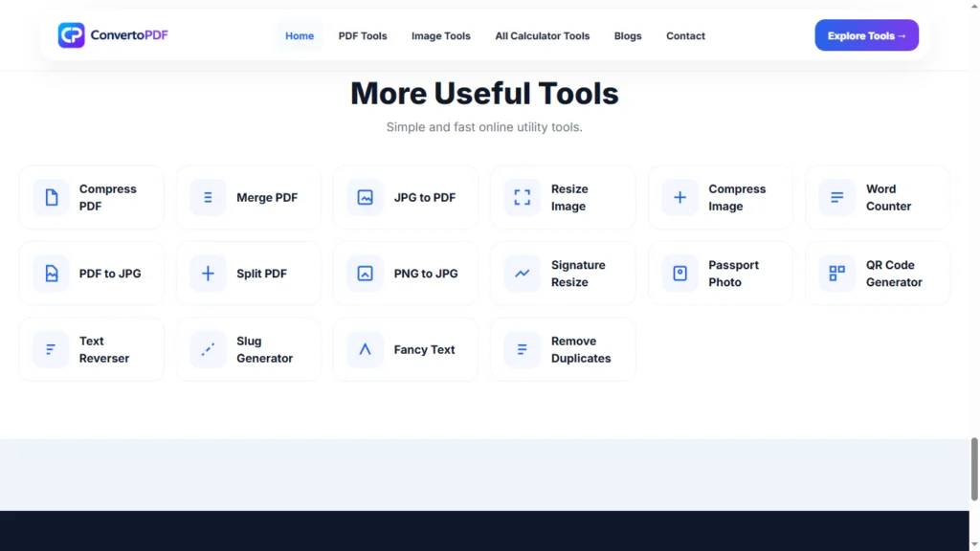Screen dimensions: 980x551
Task: Click the page vertical scrollbar thumb
Action: tap(973, 469)
